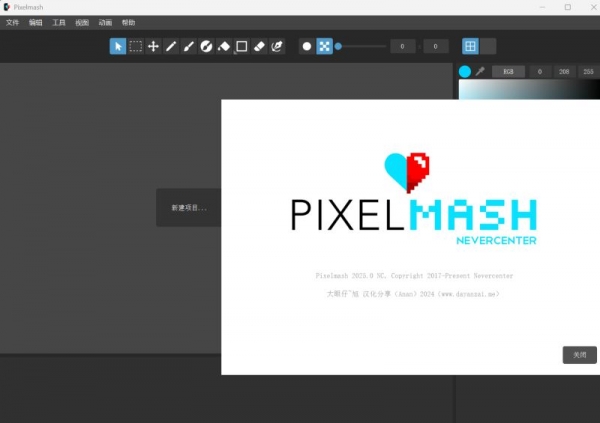This screenshot has width=600, height=423.
Task: Click the 关闭 button on splash dialog
Action: 580,355
